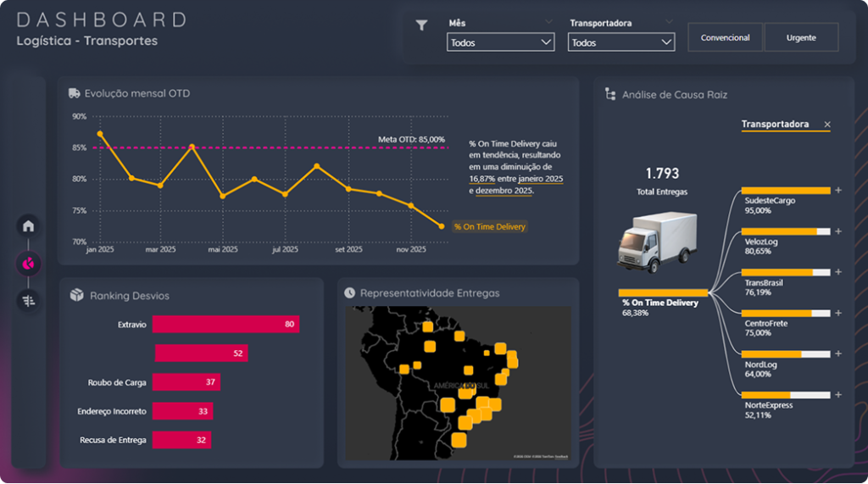Open the home page sidebar icon
This screenshot has height=484, width=868.
pos(28,226)
